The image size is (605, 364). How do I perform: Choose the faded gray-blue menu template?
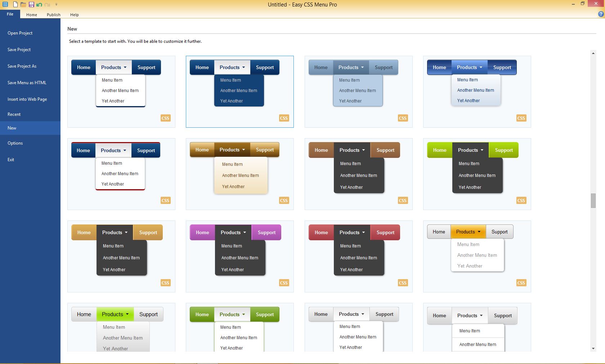point(359,92)
